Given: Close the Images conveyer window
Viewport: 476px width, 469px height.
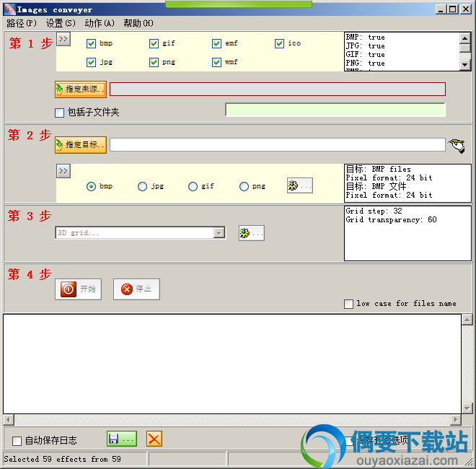Looking at the screenshot, I should tap(465, 9).
